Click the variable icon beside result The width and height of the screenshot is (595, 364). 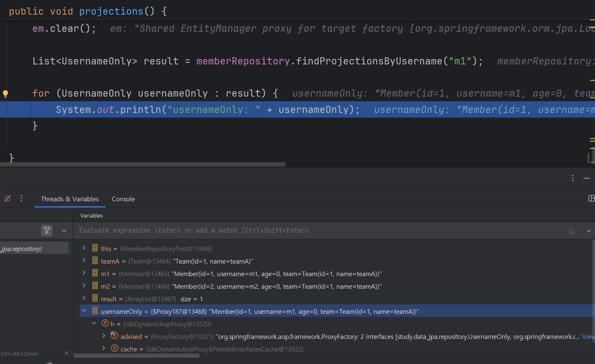[x=95, y=298]
